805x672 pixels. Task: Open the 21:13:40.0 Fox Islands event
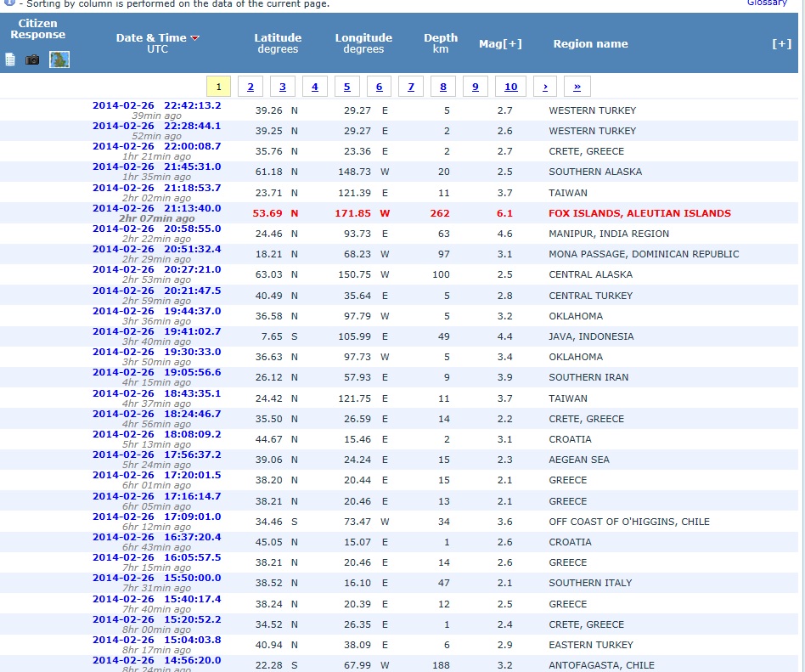[156, 209]
